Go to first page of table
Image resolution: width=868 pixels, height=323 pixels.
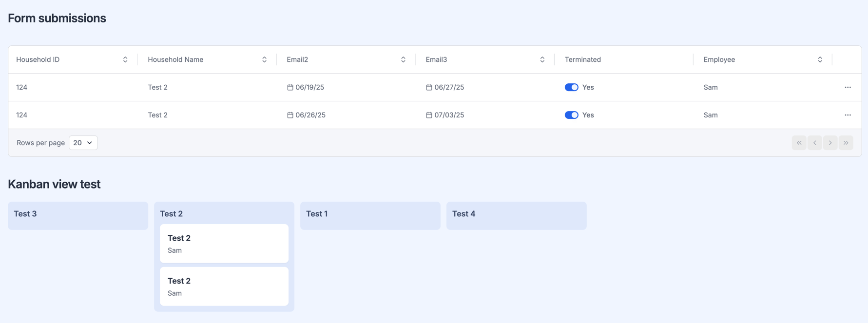[x=799, y=143]
